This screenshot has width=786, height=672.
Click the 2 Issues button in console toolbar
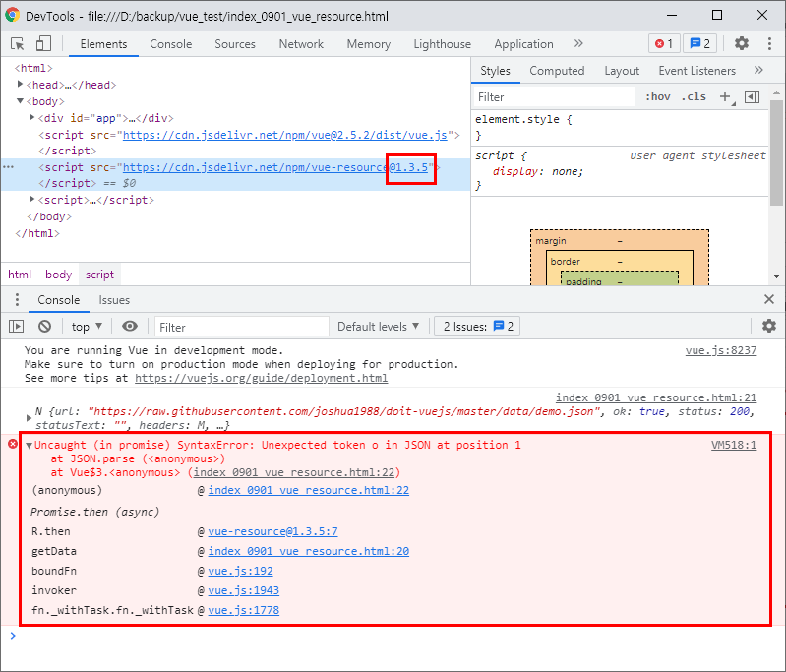[x=478, y=327]
